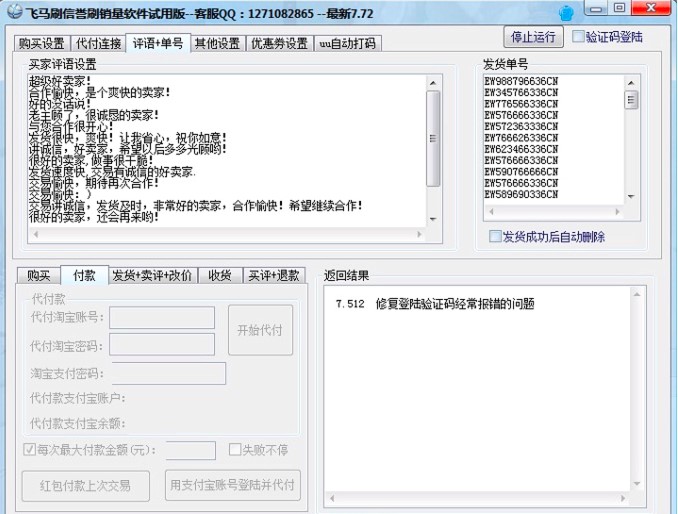Focus the 淘宝支付密码 input field
678x514 pixels.
169,374
